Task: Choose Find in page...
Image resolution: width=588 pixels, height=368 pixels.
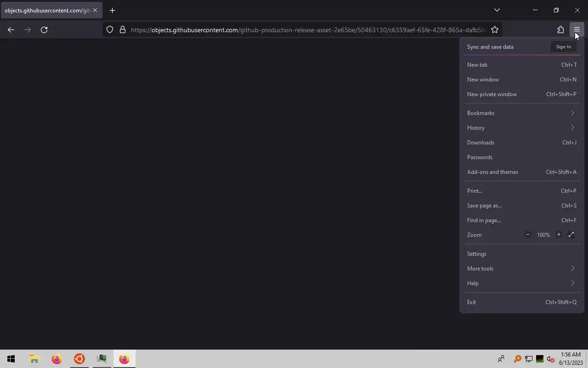Action: point(522,220)
